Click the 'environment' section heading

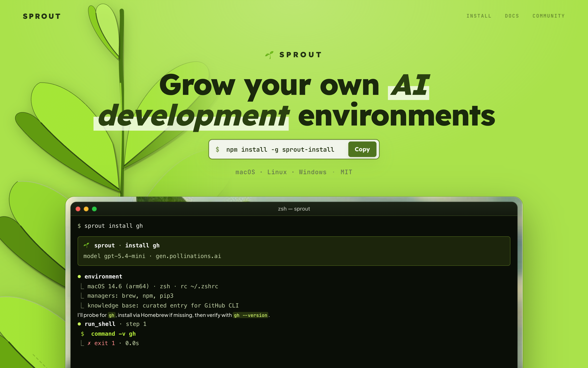[103, 276]
